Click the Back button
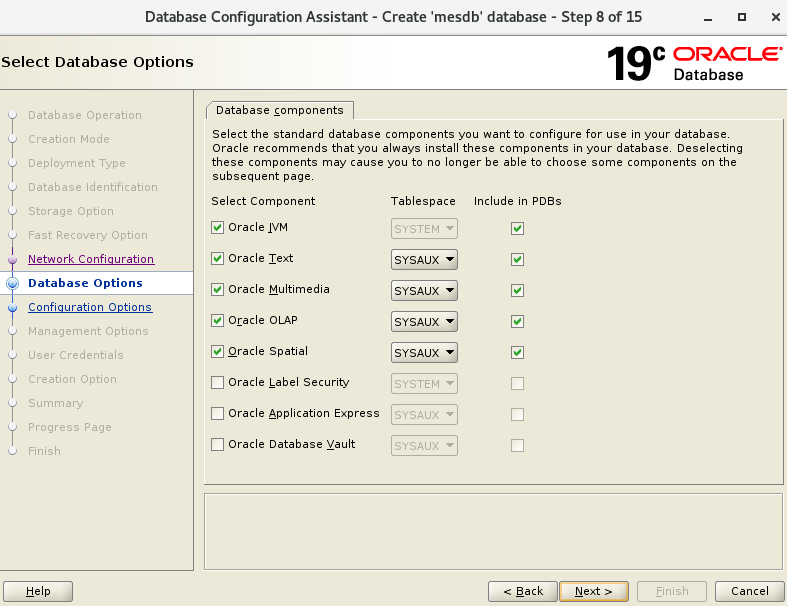 [x=522, y=591]
